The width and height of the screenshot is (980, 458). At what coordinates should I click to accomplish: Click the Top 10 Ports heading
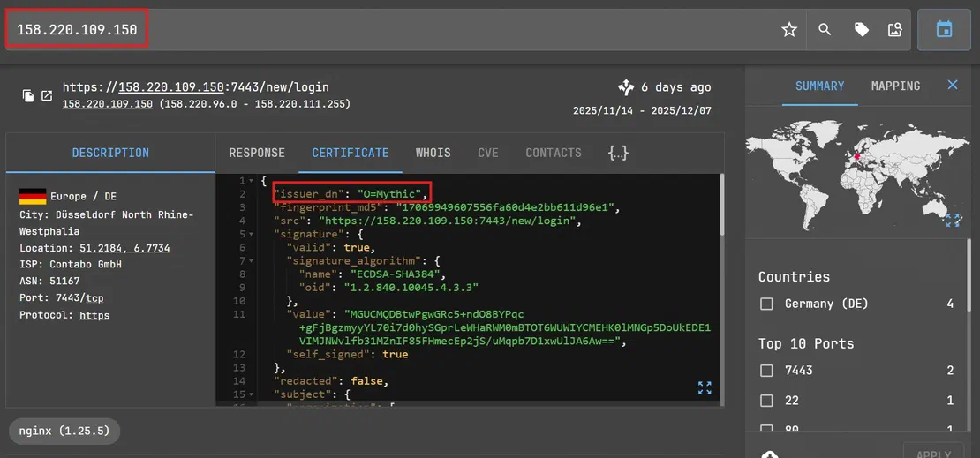[x=805, y=343]
